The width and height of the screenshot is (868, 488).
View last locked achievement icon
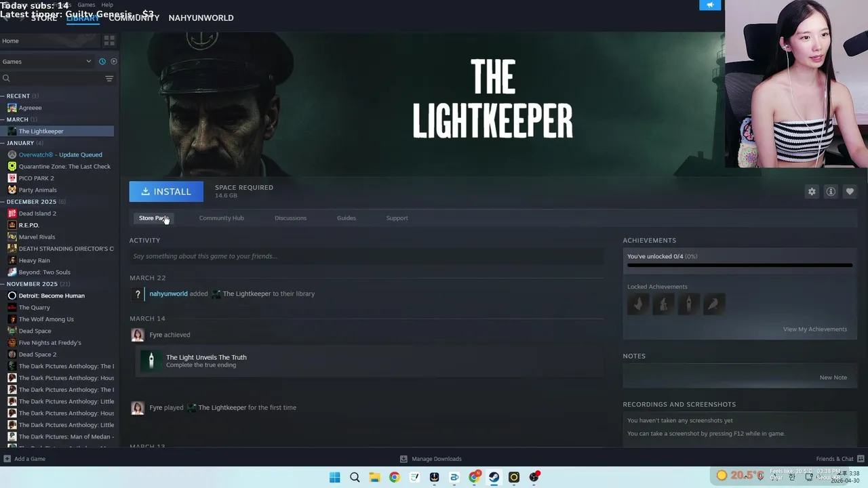coord(714,304)
